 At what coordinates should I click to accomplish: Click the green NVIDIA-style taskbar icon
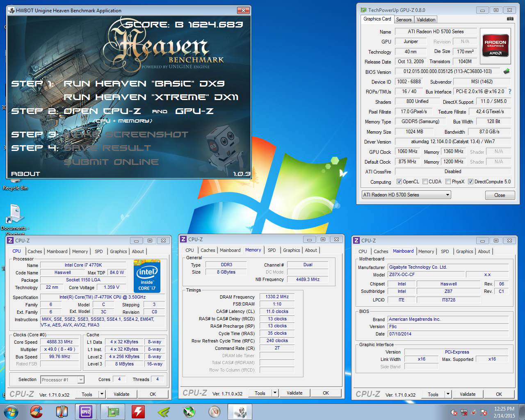164,412
